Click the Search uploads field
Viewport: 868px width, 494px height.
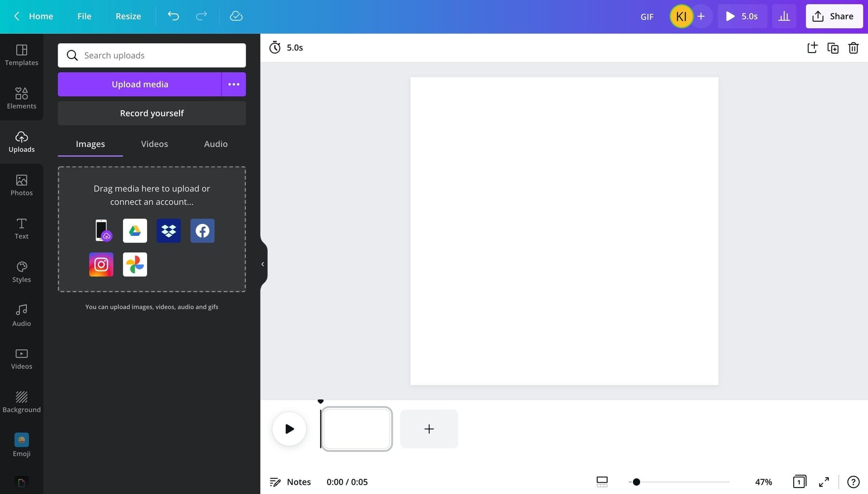coord(152,55)
